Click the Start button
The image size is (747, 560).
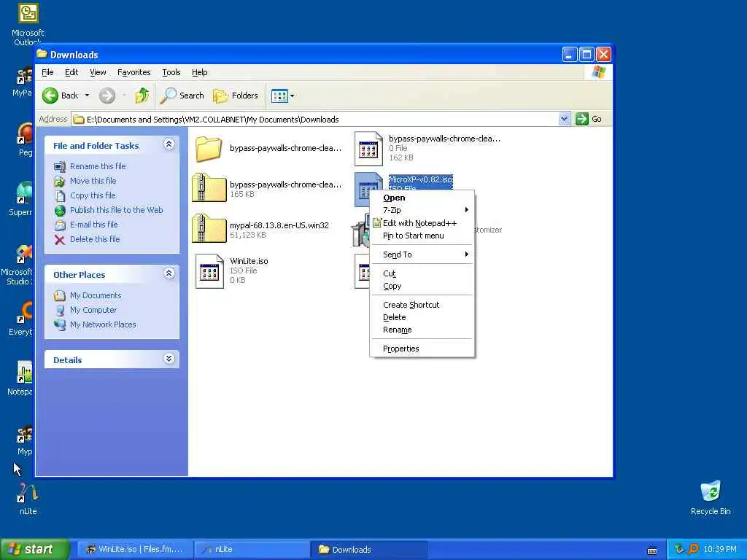tap(35, 550)
